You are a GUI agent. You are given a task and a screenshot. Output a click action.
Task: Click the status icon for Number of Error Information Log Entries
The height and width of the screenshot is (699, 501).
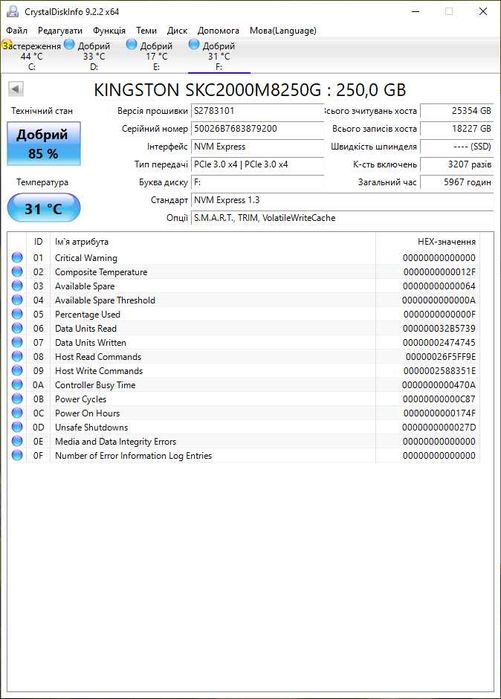pyautogui.click(x=17, y=455)
